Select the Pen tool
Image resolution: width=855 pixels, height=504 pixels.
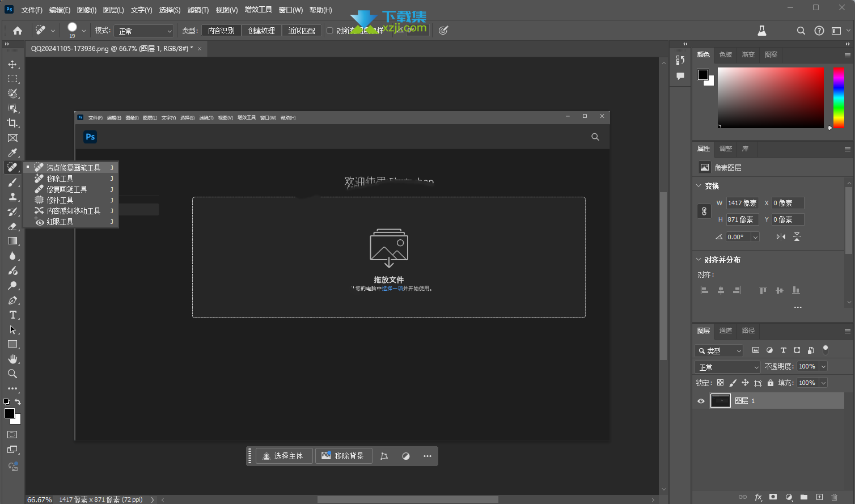point(12,300)
